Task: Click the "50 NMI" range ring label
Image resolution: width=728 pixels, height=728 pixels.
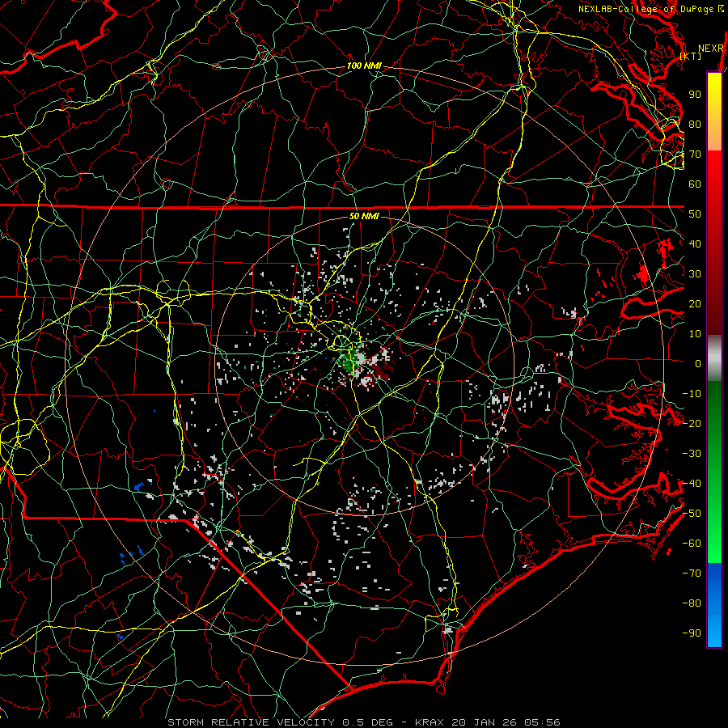Action: click(364, 216)
